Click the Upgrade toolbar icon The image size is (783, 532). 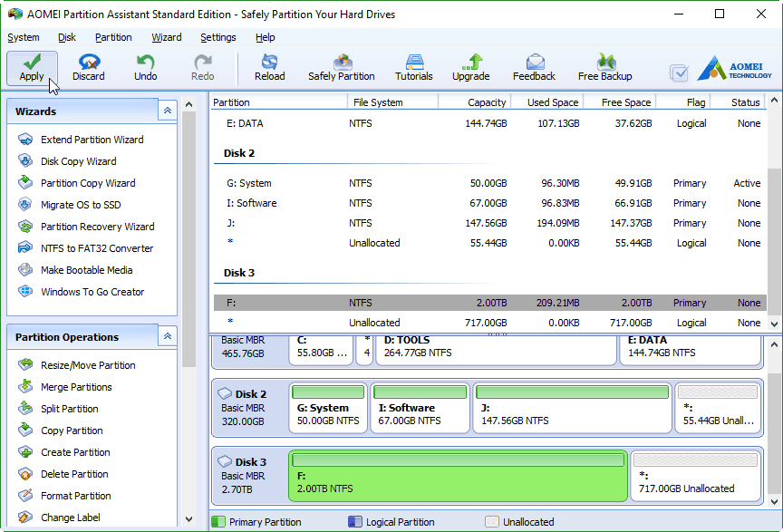tap(471, 67)
